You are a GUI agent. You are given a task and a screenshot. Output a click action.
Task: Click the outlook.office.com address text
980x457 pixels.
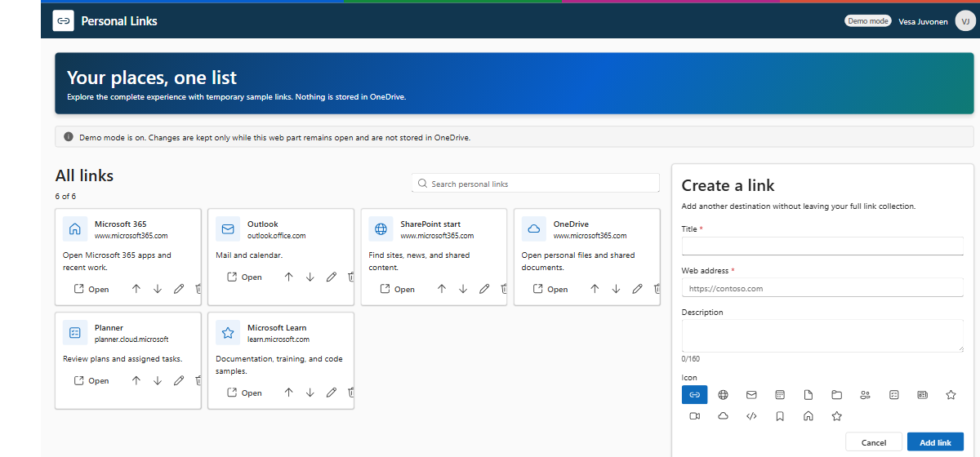pyautogui.click(x=277, y=236)
